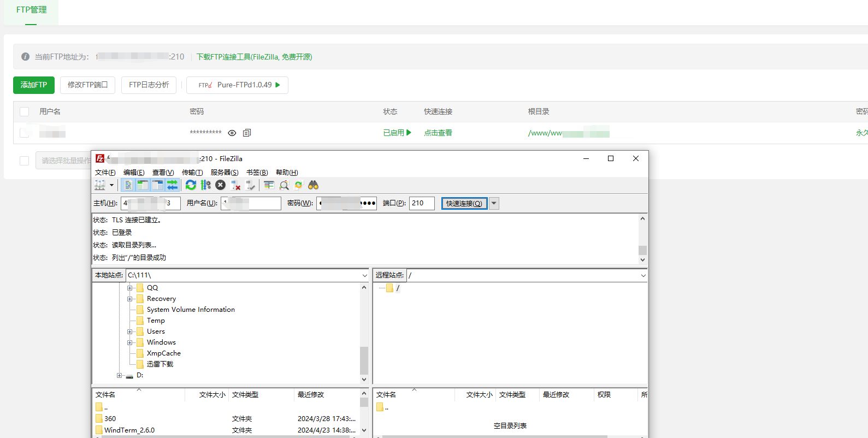
Task: Open 传输(T) menu
Action: pyautogui.click(x=192, y=173)
